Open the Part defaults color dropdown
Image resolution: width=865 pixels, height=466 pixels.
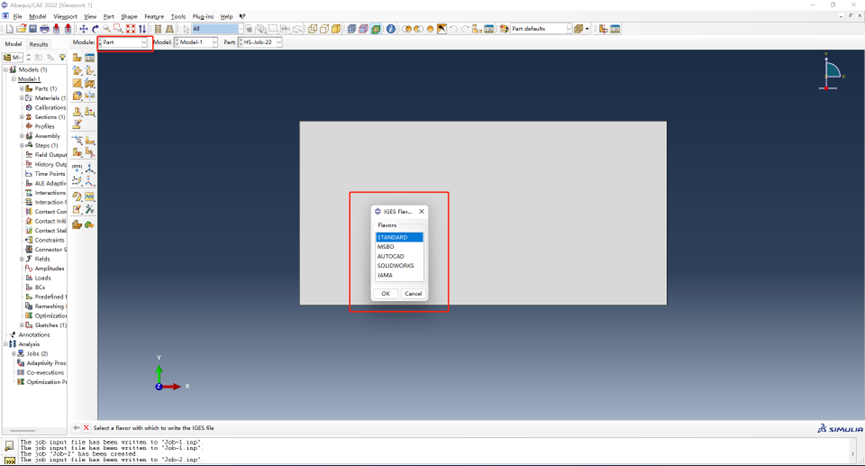[542, 29]
